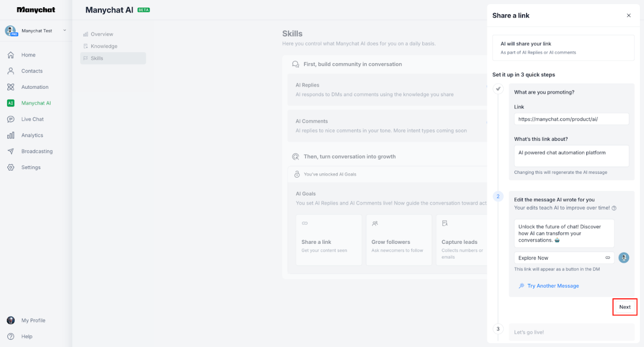
Task: Click the Help question mark icon
Action: click(x=11, y=336)
